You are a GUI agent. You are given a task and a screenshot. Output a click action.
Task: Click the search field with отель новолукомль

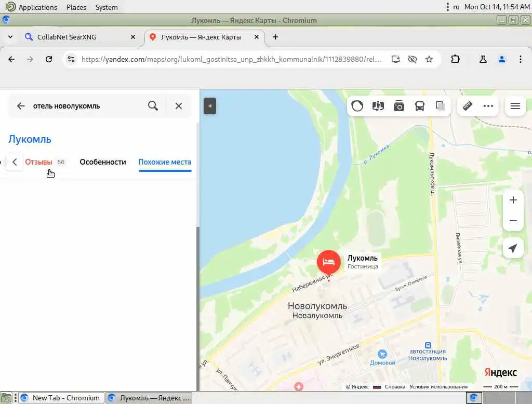(x=87, y=106)
